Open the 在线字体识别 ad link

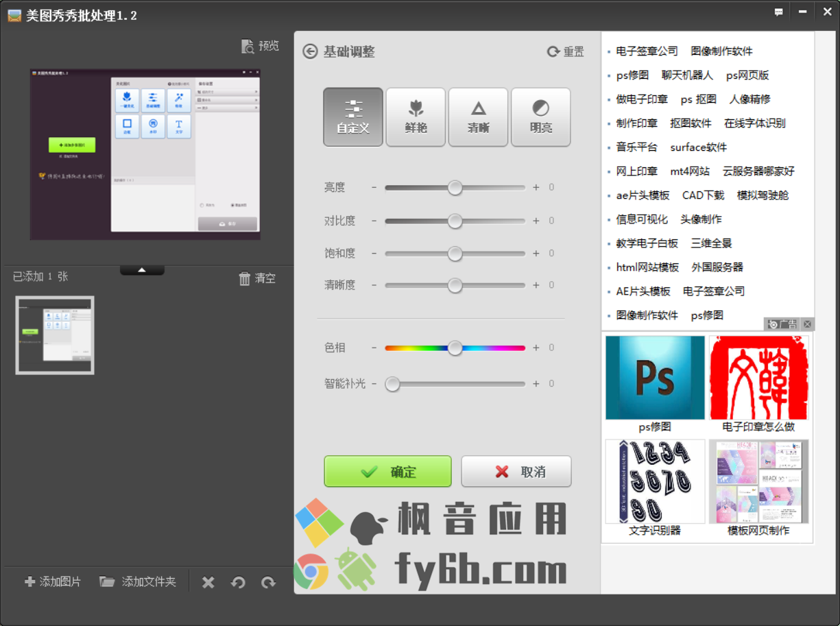coord(755,123)
